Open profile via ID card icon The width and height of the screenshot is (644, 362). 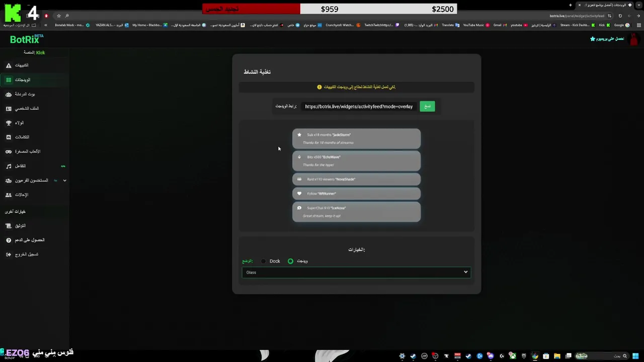[x=9, y=109]
